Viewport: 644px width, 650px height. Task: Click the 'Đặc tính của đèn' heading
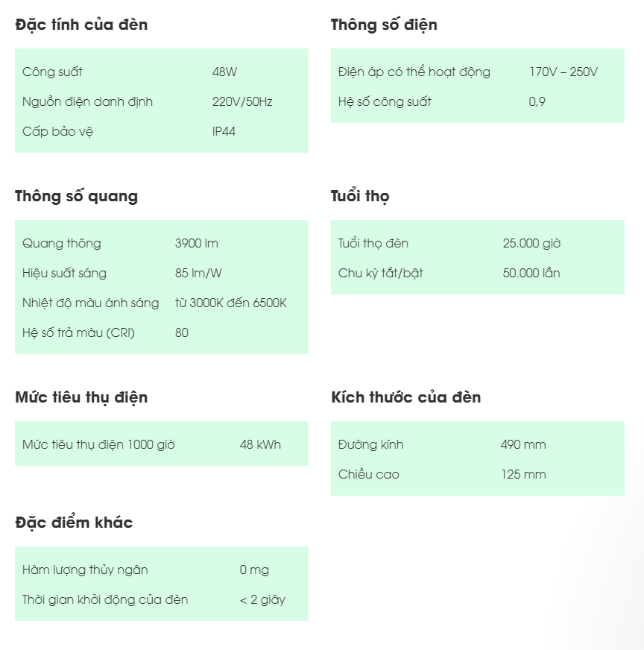pyautogui.click(x=81, y=25)
